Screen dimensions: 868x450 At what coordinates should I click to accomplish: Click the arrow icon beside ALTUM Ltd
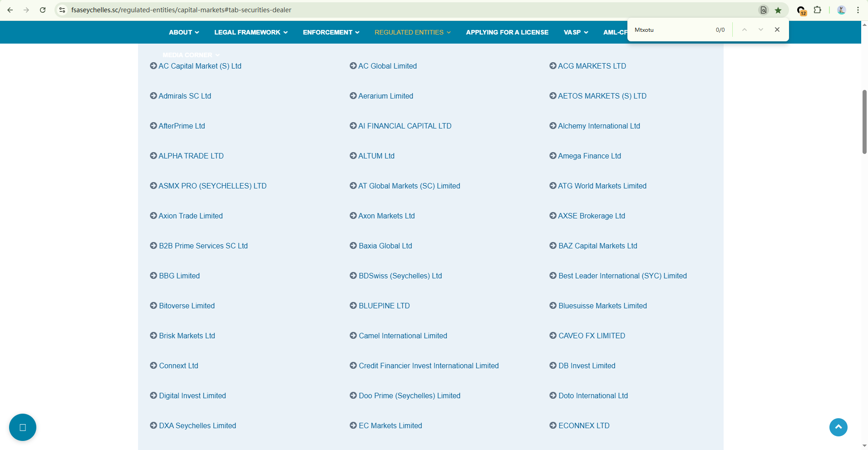pos(353,156)
